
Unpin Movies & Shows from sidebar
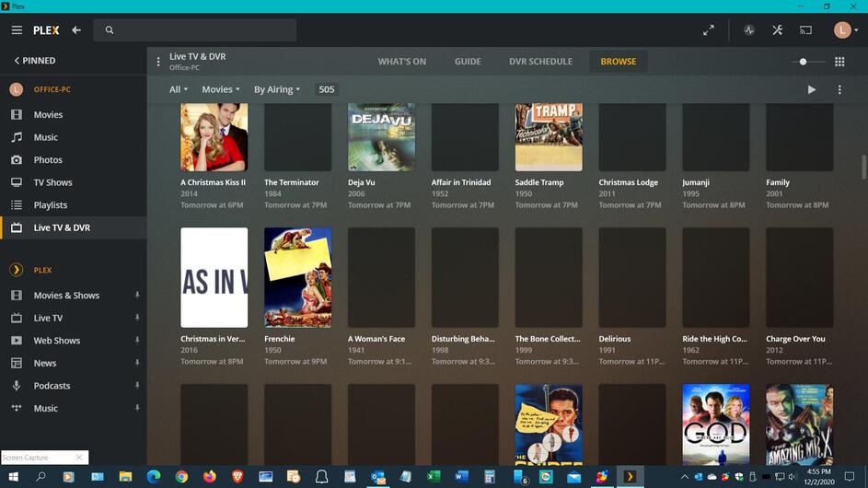tap(137, 296)
